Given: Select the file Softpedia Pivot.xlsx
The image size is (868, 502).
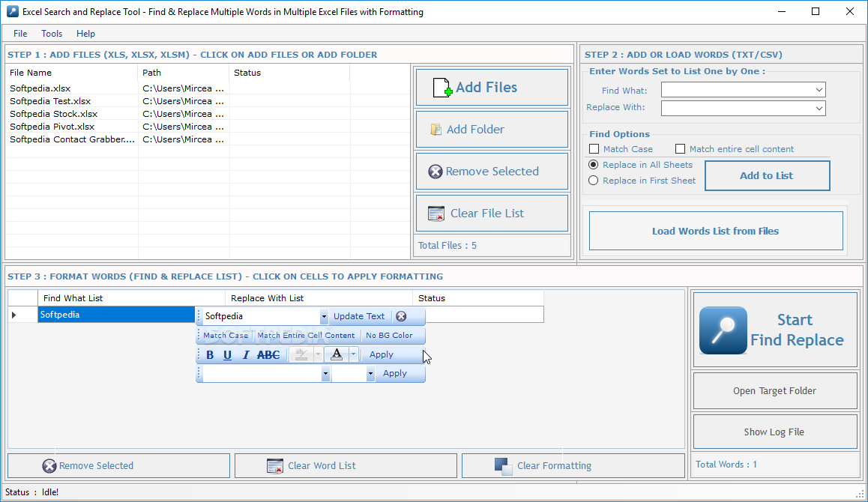Looking at the screenshot, I should pyautogui.click(x=52, y=127).
